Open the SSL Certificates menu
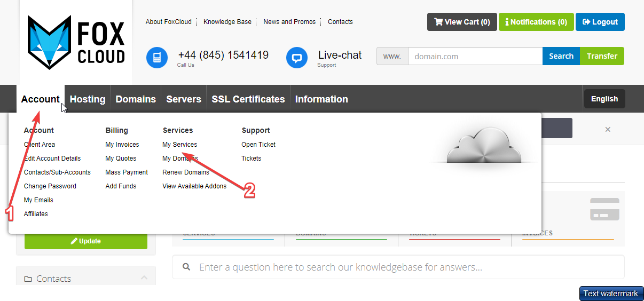644x301 pixels. [248, 99]
